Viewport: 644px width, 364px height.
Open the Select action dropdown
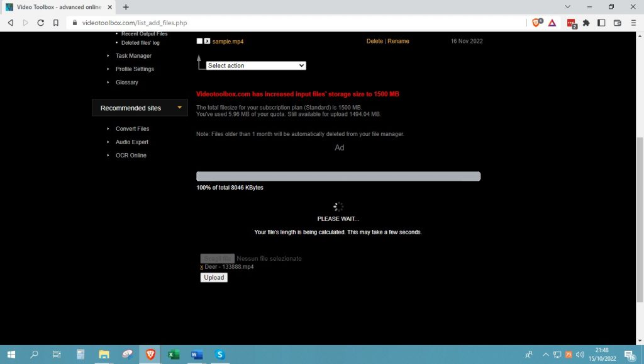pyautogui.click(x=254, y=65)
